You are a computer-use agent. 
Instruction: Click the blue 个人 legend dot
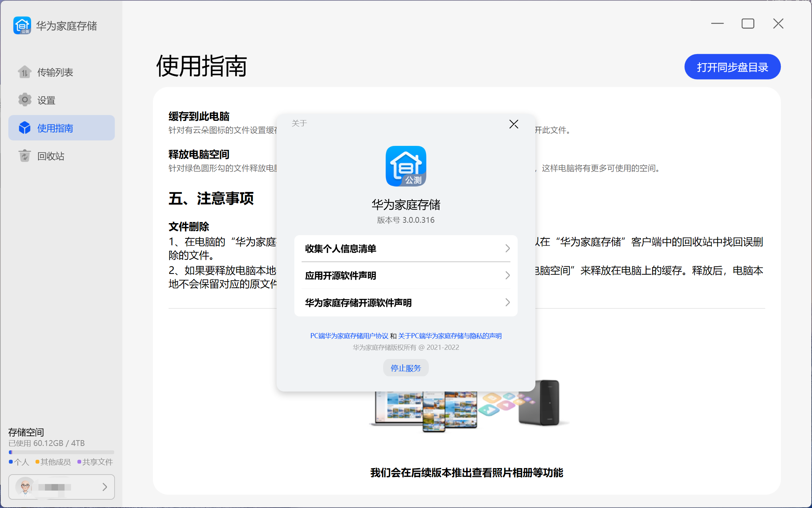pyautogui.click(x=11, y=462)
